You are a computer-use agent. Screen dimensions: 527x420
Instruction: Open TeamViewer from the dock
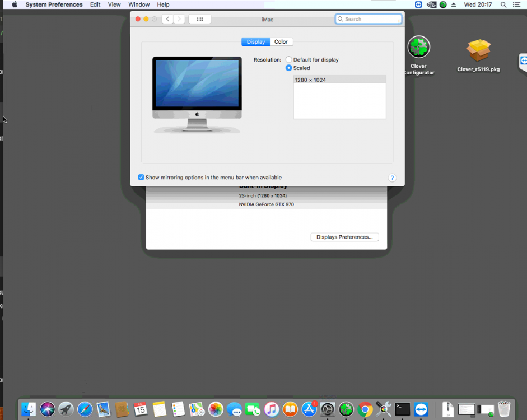pyautogui.click(x=421, y=409)
